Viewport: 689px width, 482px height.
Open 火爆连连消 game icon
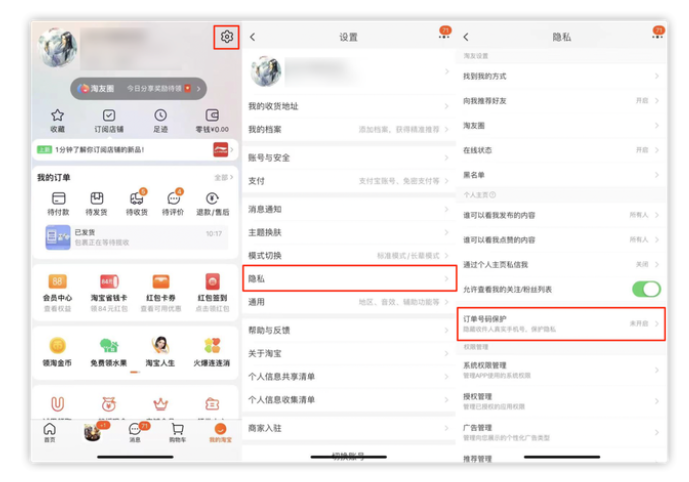click(x=212, y=345)
